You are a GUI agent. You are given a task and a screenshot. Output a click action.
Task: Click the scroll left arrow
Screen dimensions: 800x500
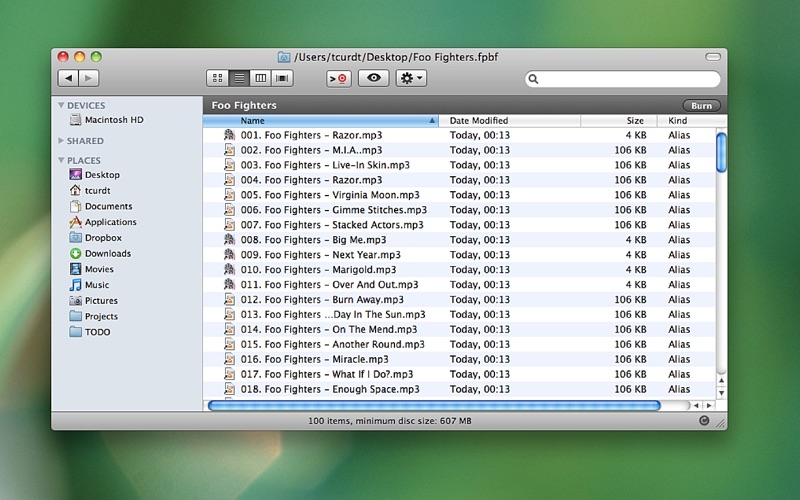pyautogui.click(x=696, y=406)
